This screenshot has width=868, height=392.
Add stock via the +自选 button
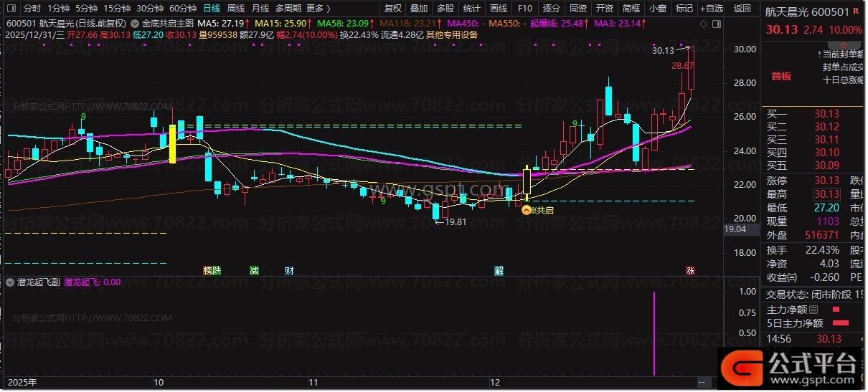pyautogui.click(x=710, y=9)
